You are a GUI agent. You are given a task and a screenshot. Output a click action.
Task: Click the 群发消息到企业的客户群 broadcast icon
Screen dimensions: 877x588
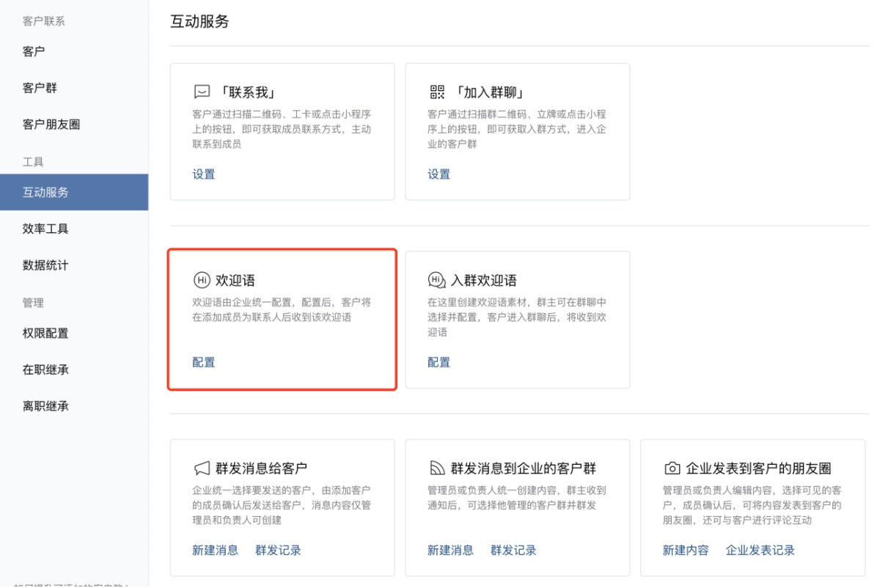tap(437, 468)
